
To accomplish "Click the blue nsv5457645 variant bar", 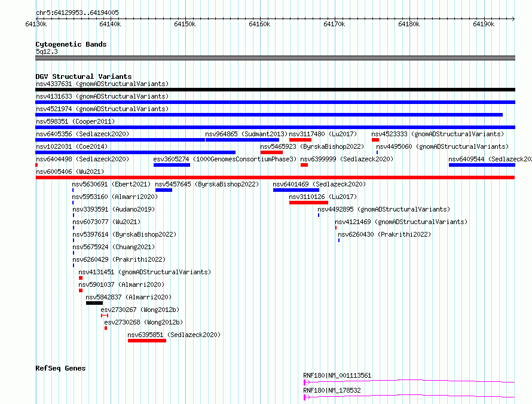I will point(164,190).
